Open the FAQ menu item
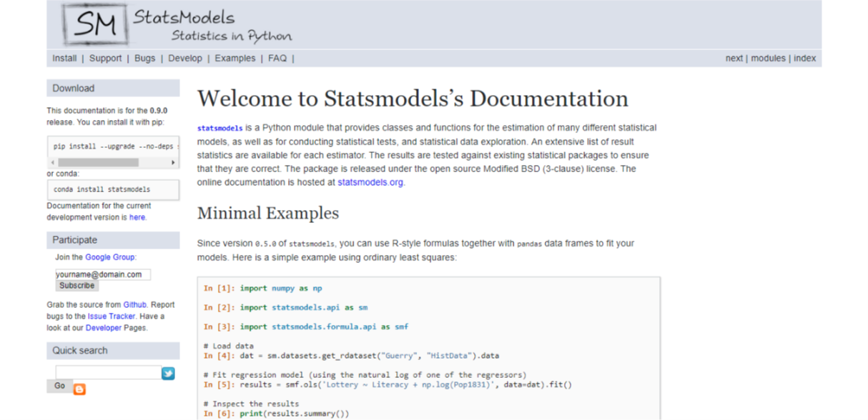 point(277,58)
